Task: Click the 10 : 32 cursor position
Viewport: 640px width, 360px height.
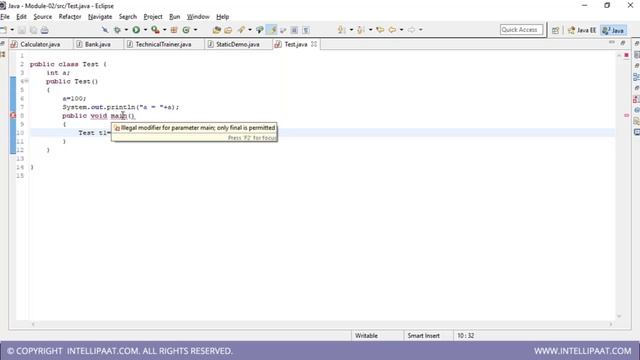Action: click(x=465, y=336)
